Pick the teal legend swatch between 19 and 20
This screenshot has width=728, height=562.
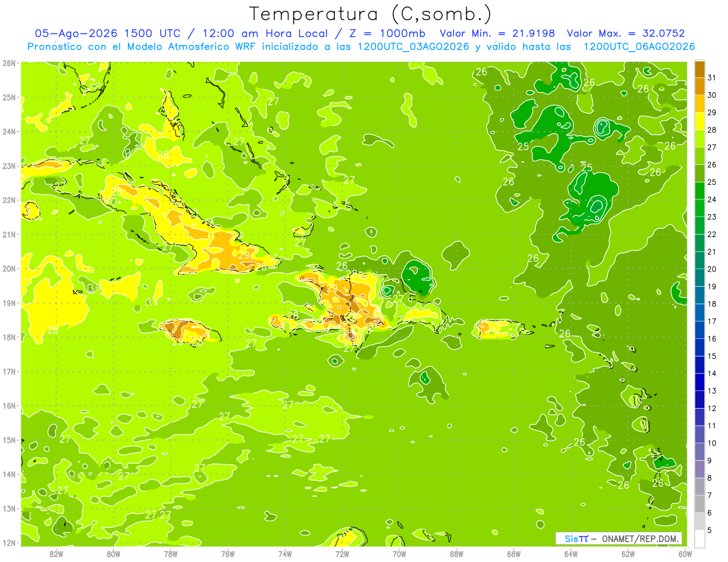[x=699, y=278]
